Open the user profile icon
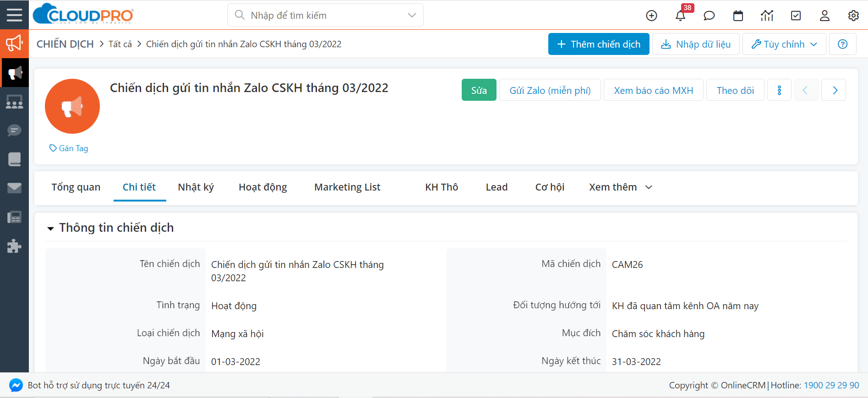868x398 pixels. [824, 16]
